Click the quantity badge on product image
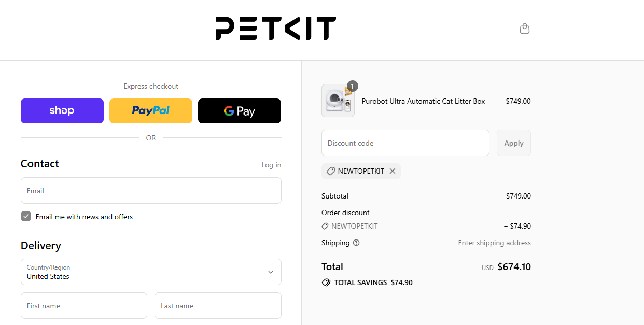 [352, 86]
